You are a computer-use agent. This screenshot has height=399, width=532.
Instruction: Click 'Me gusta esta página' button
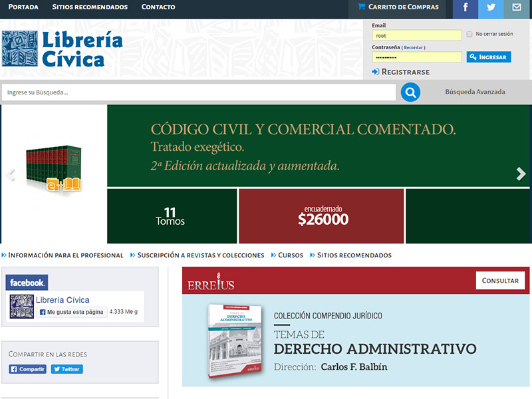(72, 312)
